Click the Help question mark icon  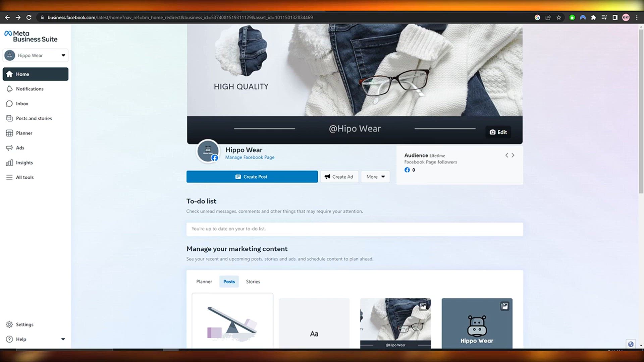coord(9,339)
